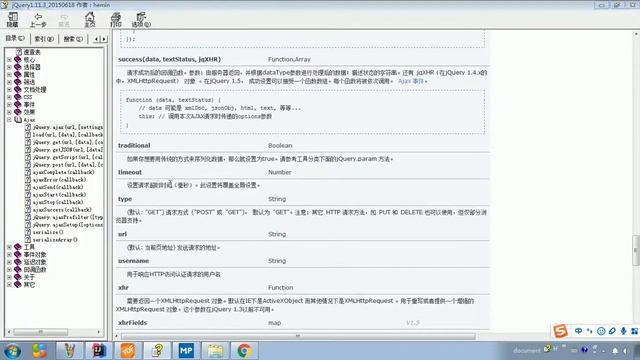Screen dimensions: 640x360
Task: Expand the 工具 tree node
Action: pos(9,247)
